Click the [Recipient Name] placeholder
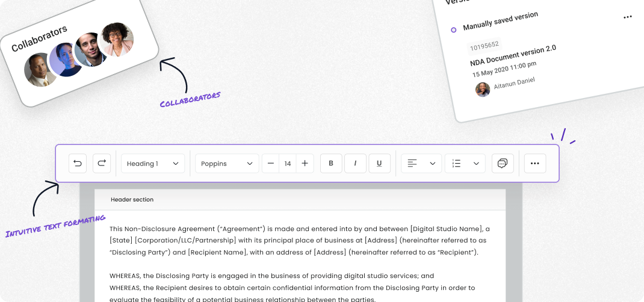Viewport: 644px width, 302px height. (x=217, y=252)
